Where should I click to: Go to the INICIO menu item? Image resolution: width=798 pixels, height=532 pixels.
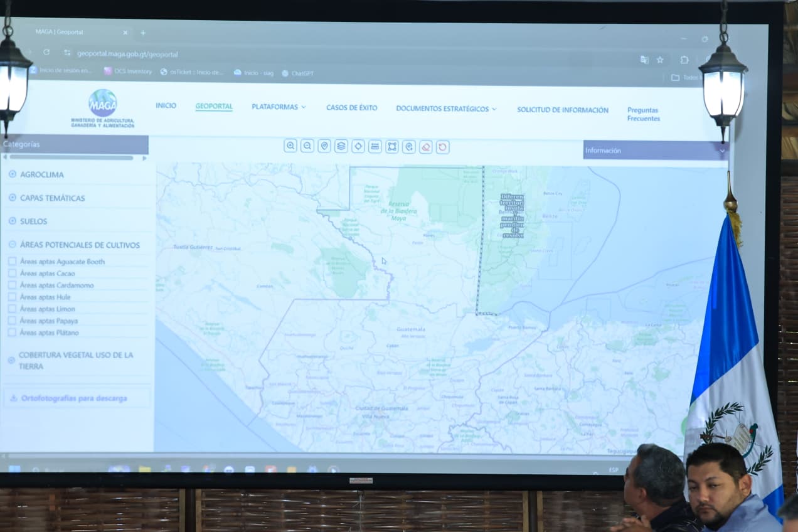[x=166, y=105]
